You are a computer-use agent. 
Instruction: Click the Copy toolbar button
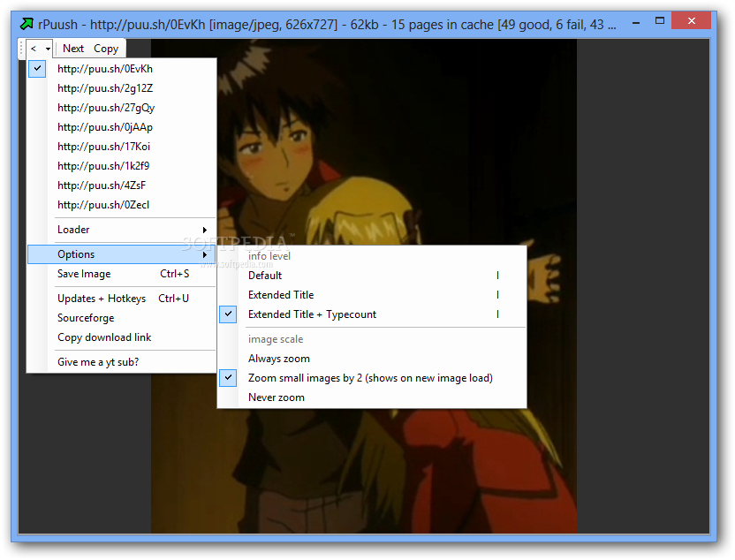click(106, 49)
